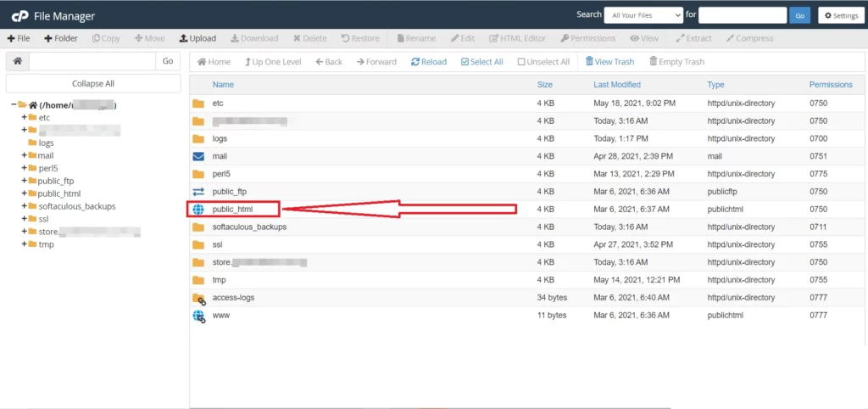Viewport: 868px width, 409px height.
Task: Click the cPanel logo icon
Action: (x=20, y=16)
